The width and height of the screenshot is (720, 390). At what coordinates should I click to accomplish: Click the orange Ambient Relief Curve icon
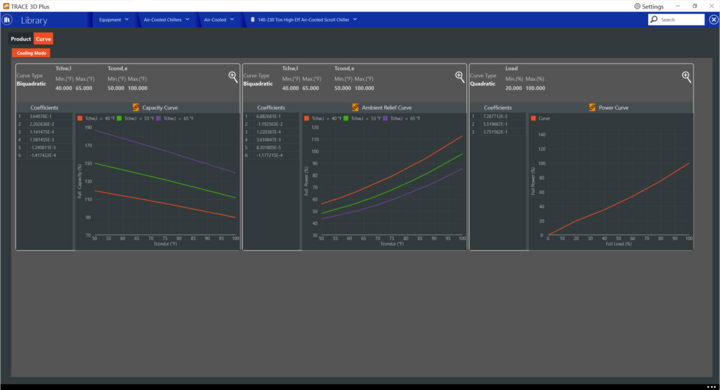355,107
